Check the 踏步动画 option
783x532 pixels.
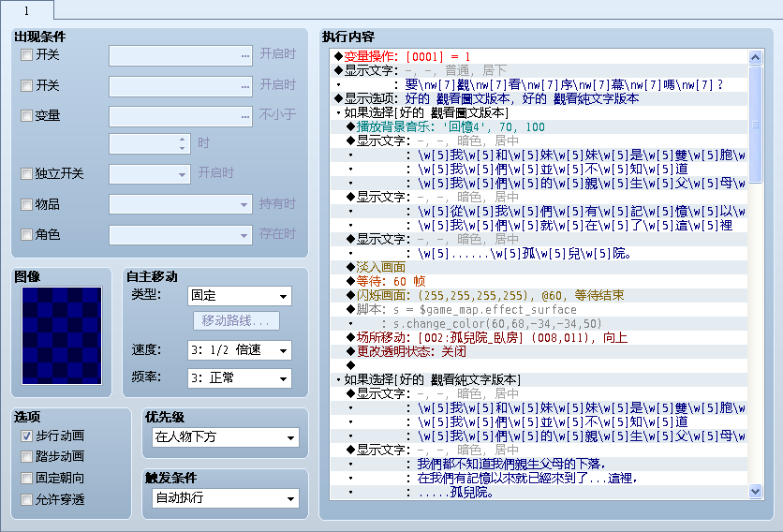coord(26,456)
